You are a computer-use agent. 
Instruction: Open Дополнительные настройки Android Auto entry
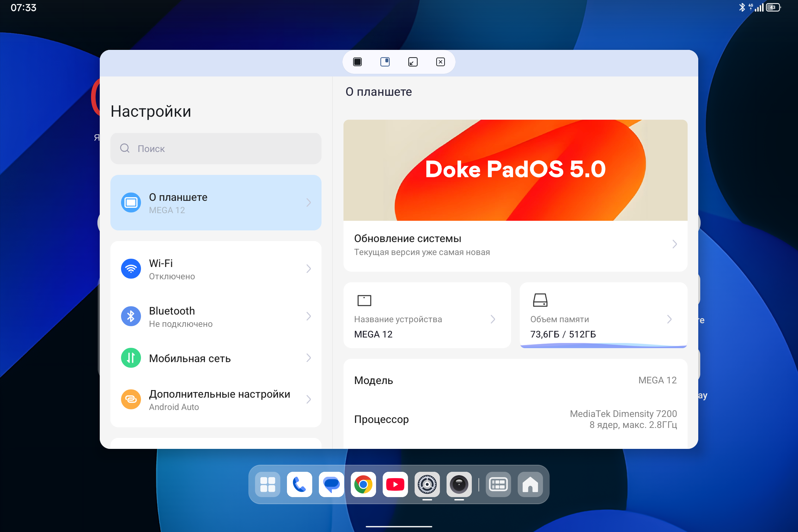(216, 400)
